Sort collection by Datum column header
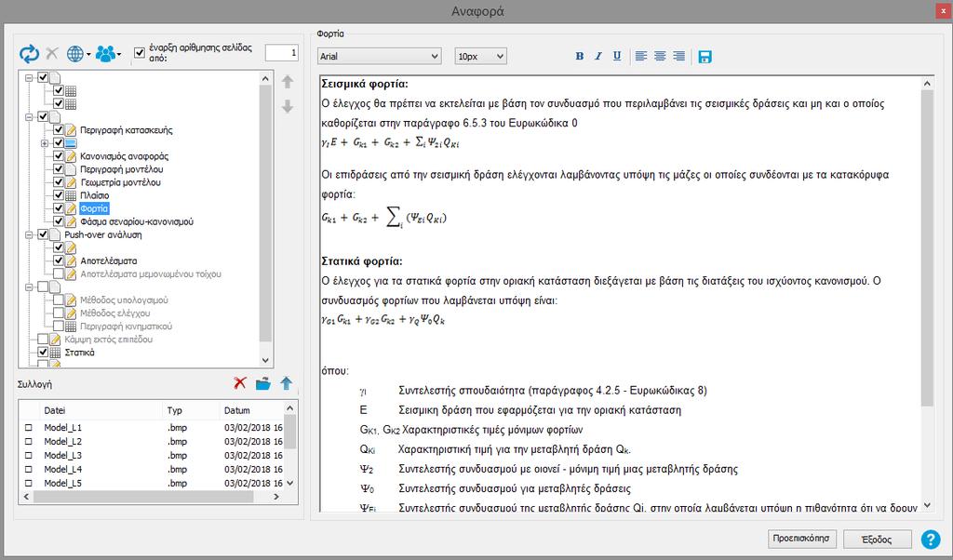 pyautogui.click(x=251, y=410)
